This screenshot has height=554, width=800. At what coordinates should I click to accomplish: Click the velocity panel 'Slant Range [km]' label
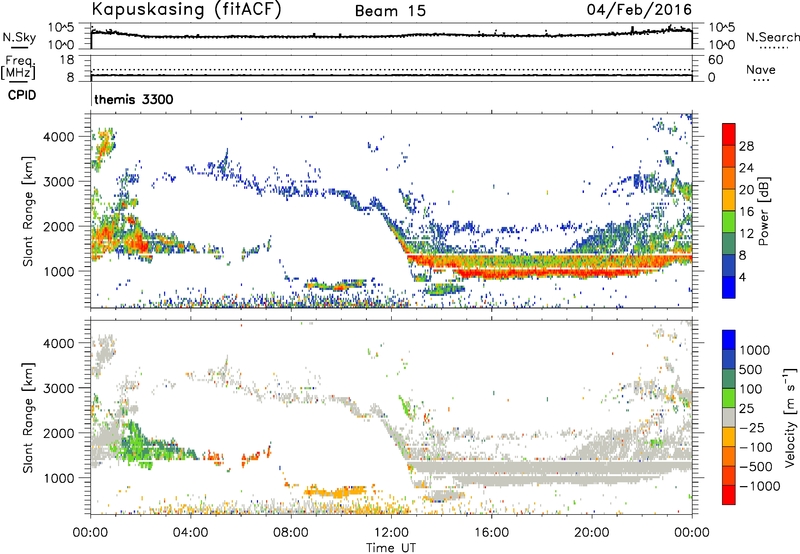point(28,417)
